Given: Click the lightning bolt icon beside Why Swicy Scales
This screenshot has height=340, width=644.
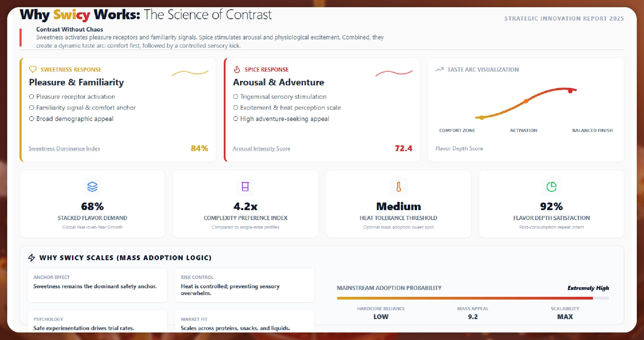Looking at the screenshot, I should coord(32,258).
